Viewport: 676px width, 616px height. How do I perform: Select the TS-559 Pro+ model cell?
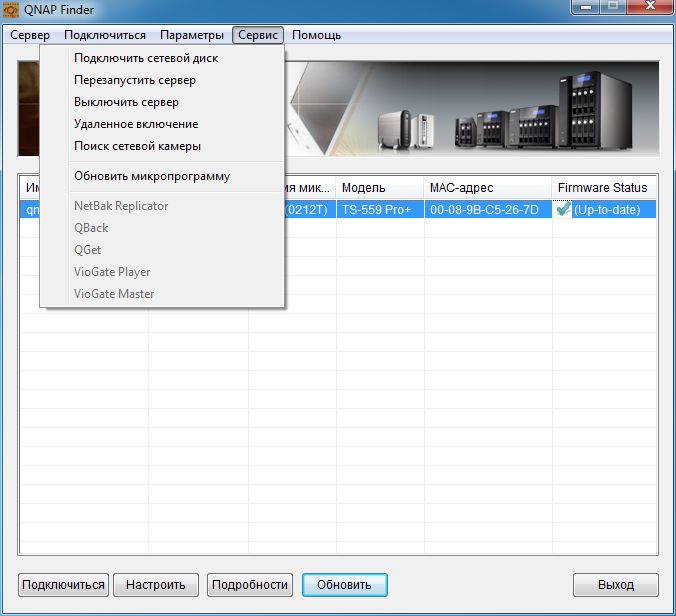pos(380,210)
